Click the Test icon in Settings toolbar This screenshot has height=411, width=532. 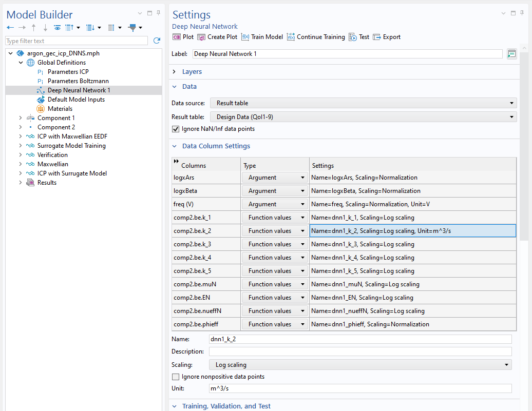(x=353, y=37)
